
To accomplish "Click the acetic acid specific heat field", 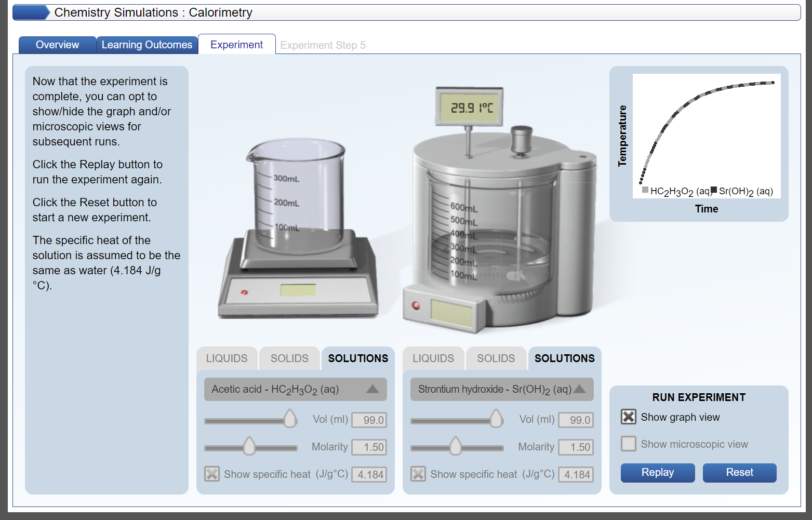I will click(x=369, y=474).
